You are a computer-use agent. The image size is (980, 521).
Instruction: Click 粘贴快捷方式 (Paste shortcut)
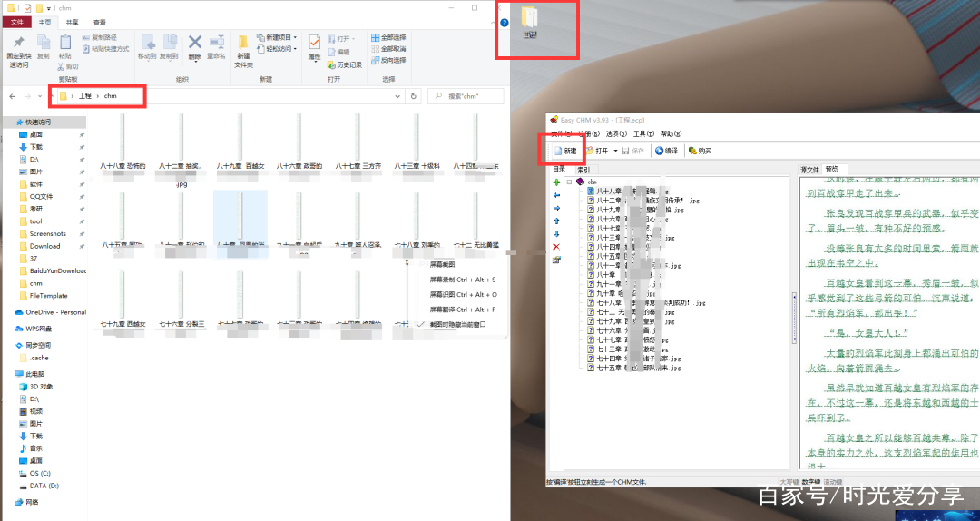(x=105, y=49)
